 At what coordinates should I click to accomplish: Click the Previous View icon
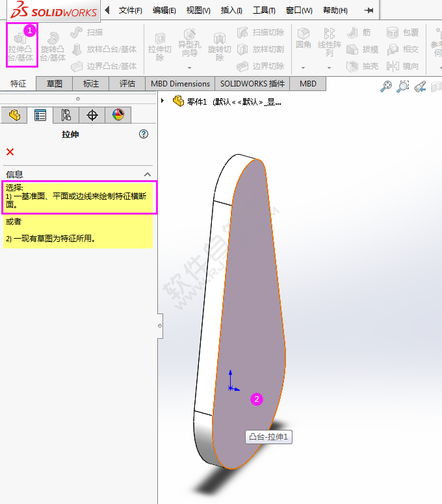click(x=420, y=86)
